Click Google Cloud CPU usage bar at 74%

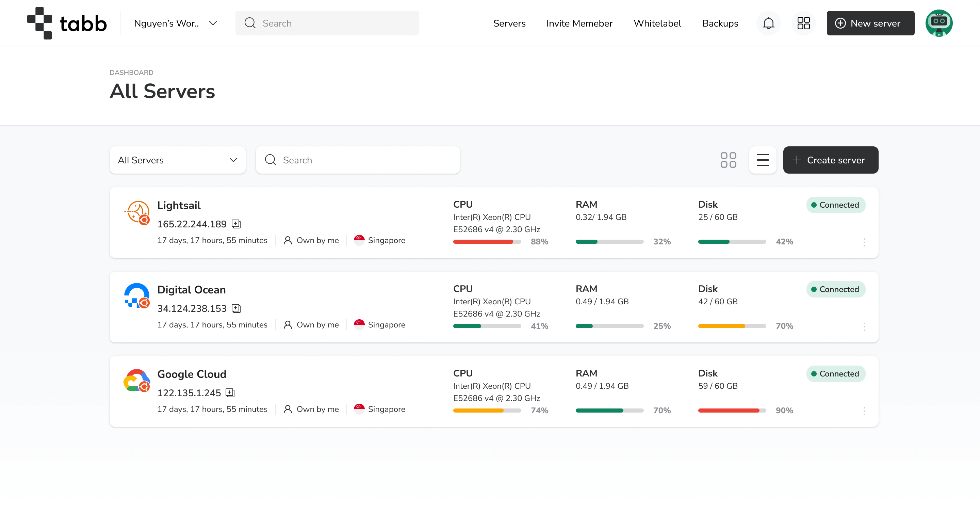point(487,411)
